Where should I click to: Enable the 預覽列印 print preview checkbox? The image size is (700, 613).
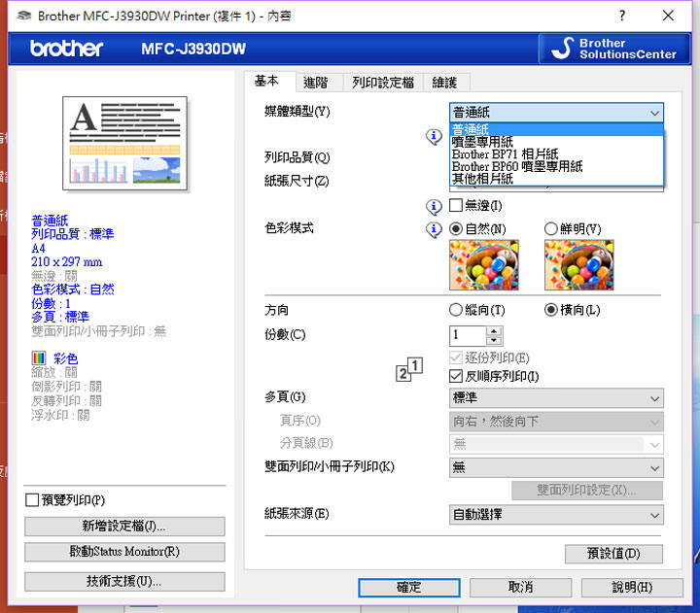32,500
